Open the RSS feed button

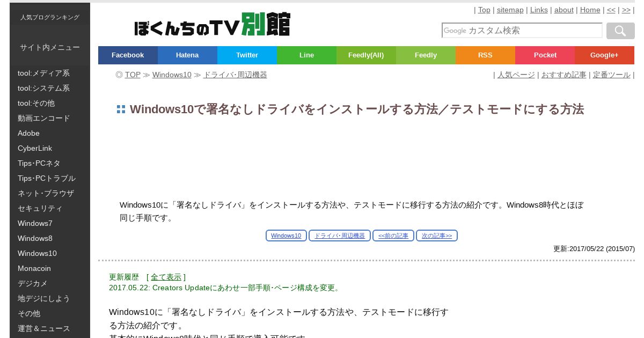[x=485, y=55]
